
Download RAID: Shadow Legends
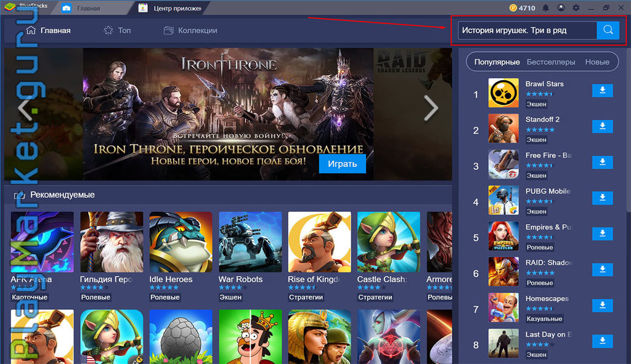(603, 270)
